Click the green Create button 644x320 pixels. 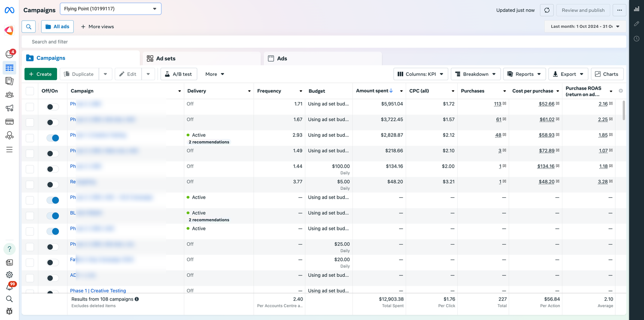pos(41,74)
